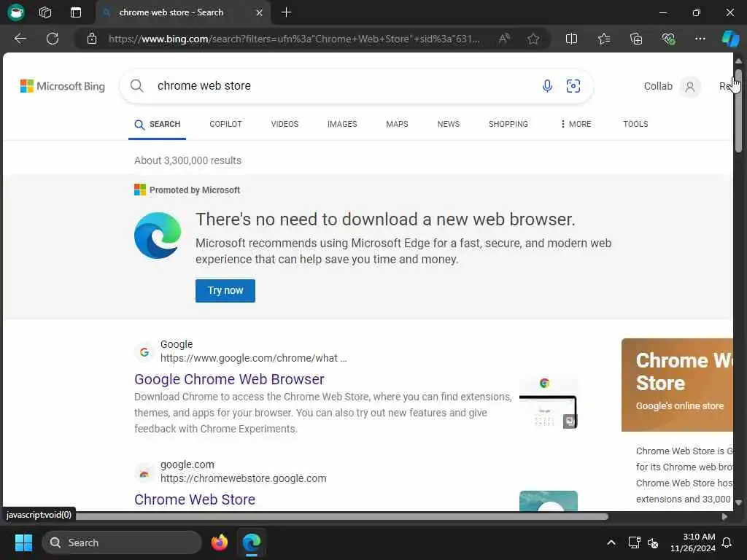Refresh the page
Image resolution: width=747 pixels, height=560 pixels.
[x=53, y=39]
